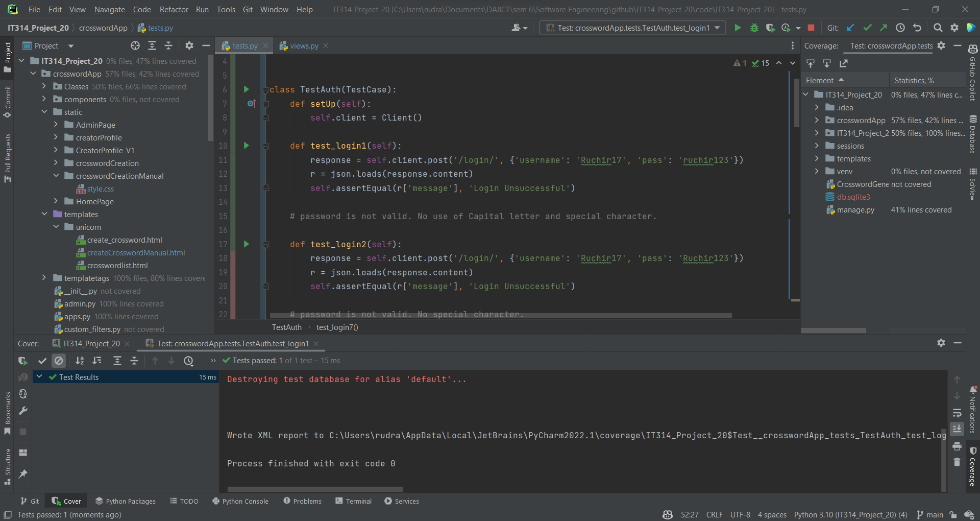The height and width of the screenshot is (521, 980).
Task: Open style.css in project tree
Action: (x=101, y=189)
